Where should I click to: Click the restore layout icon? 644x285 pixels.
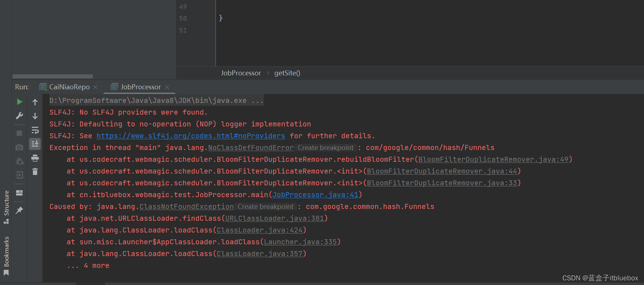click(19, 193)
